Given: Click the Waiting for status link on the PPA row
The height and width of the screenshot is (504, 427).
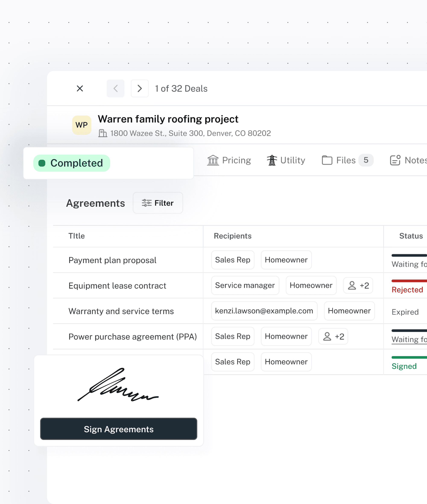Looking at the screenshot, I should 409,339.
